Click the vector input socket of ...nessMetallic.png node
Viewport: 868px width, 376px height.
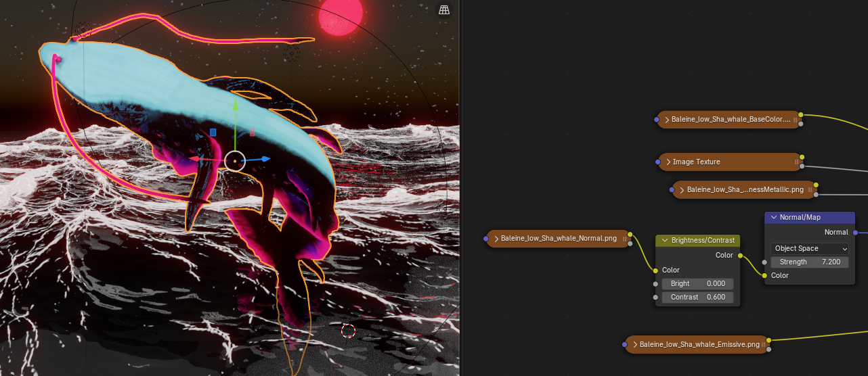(x=672, y=190)
